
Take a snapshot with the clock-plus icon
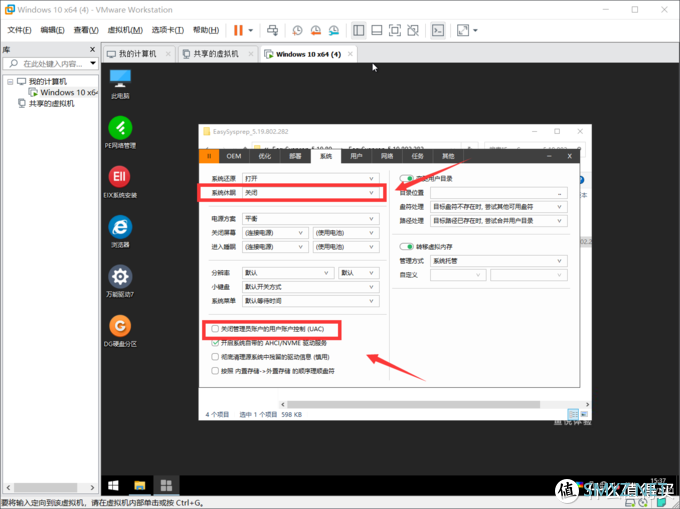coord(297,30)
